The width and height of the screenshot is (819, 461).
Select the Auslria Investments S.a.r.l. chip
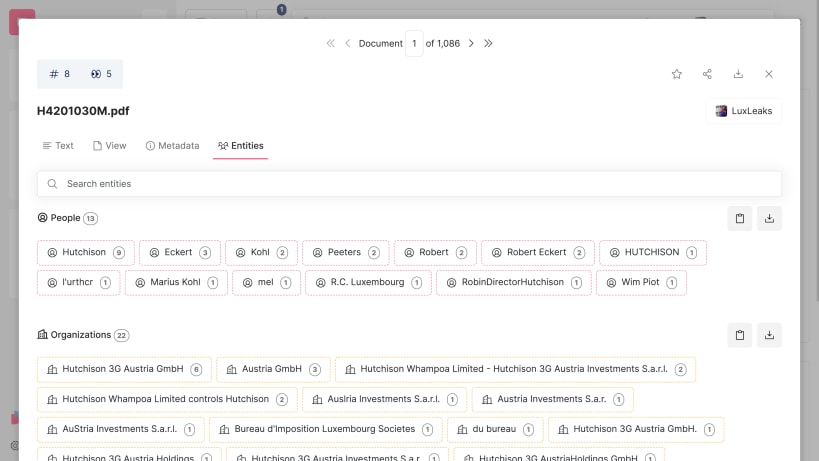click(x=384, y=399)
